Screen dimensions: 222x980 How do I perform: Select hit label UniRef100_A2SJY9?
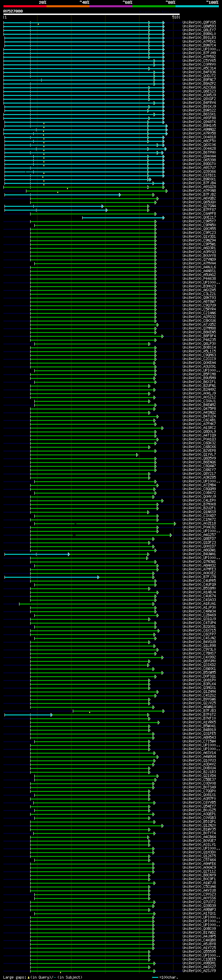pos(199,972)
